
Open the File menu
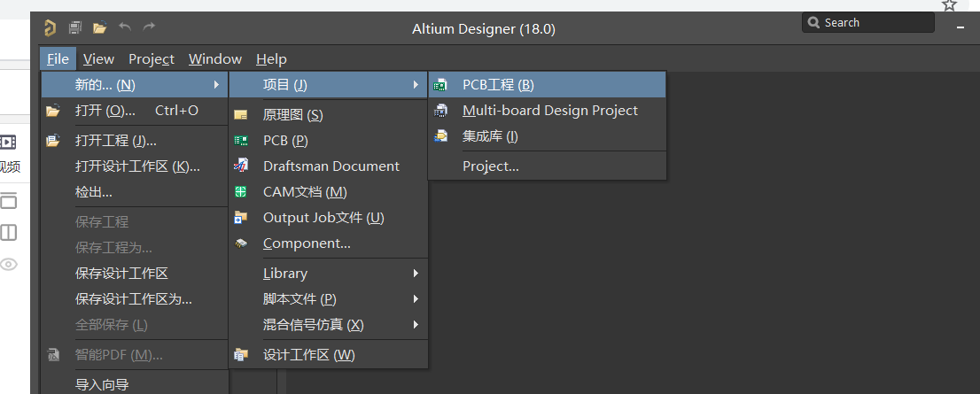[x=58, y=58]
